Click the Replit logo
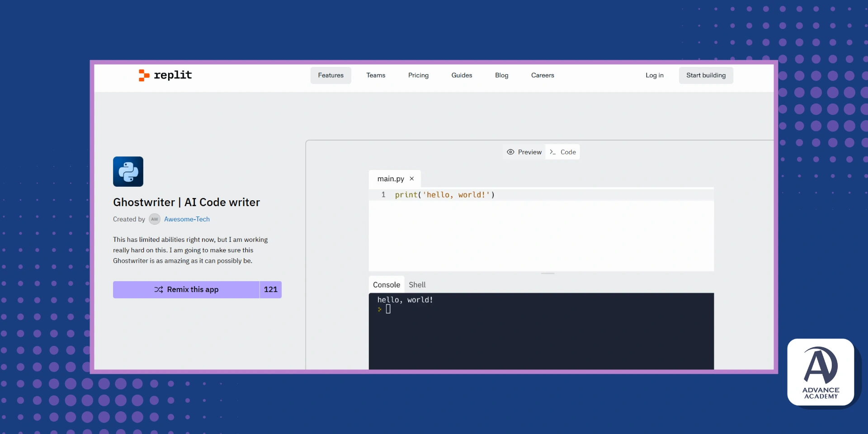 coord(165,75)
